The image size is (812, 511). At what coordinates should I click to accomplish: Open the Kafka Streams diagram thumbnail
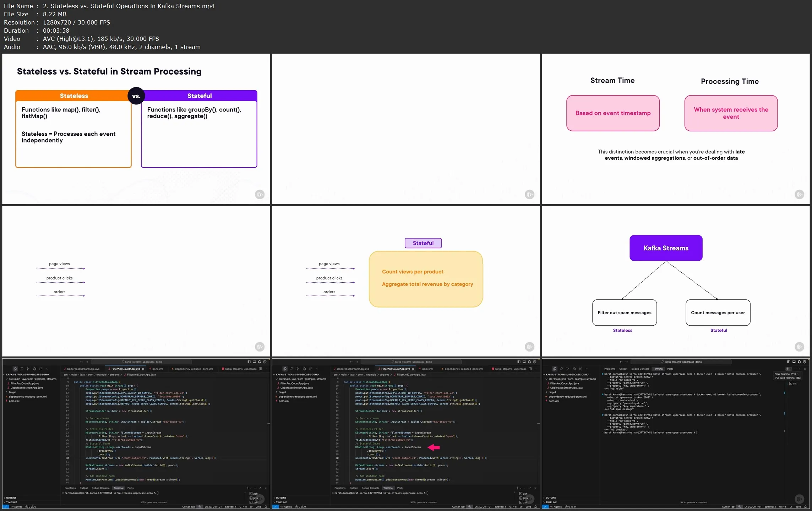click(x=676, y=281)
